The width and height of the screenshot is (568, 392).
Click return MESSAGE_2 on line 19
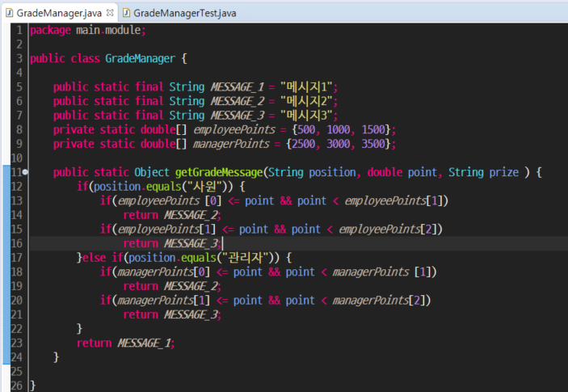[x=172, y=286]
